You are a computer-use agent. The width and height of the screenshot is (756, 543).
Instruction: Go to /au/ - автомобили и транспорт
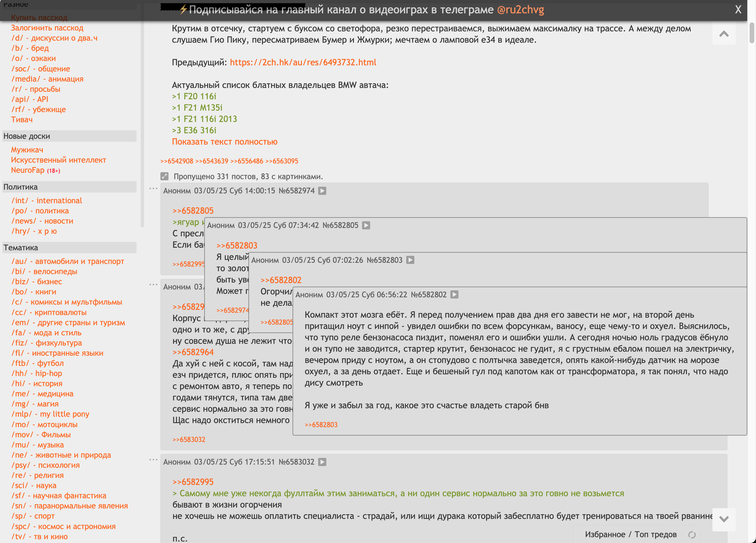click(68, 262)
